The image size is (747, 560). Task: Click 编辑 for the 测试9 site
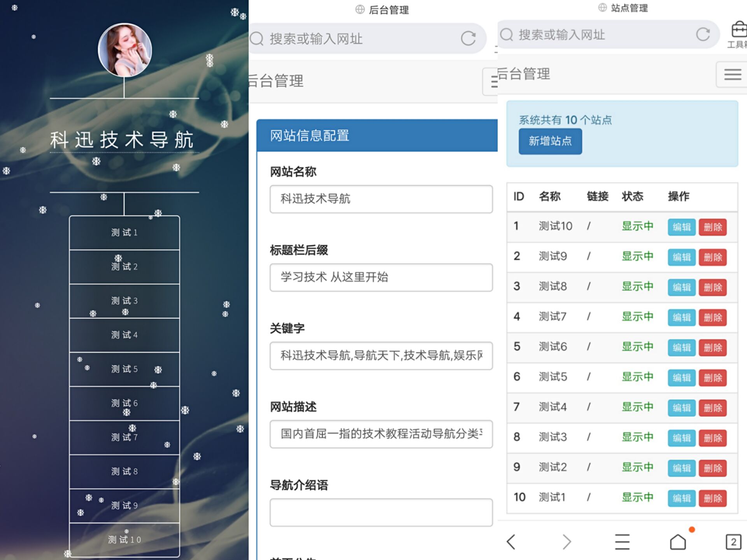[x=681, y=257]
